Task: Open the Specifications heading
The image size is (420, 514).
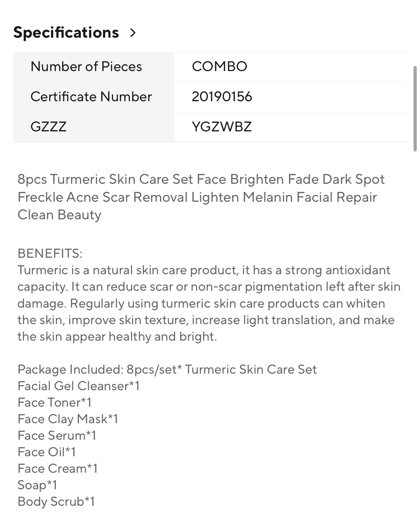Action: [x=66, y=33]
